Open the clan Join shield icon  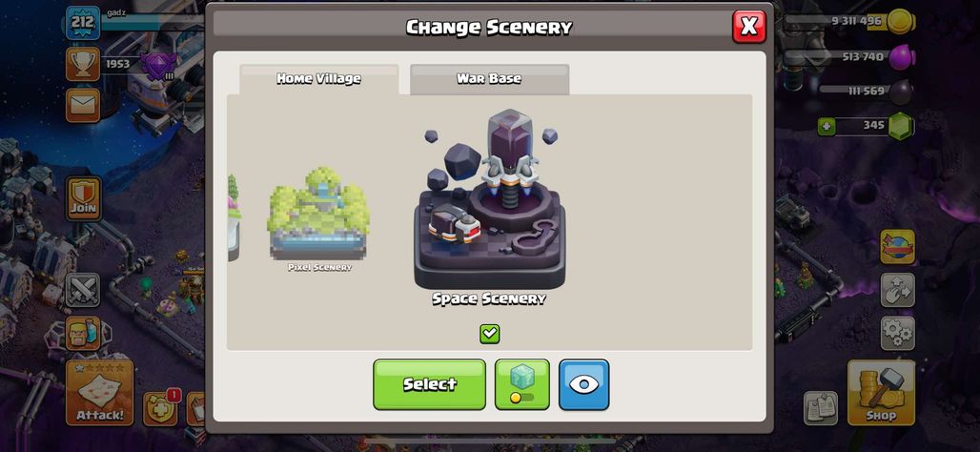point(83,198)
